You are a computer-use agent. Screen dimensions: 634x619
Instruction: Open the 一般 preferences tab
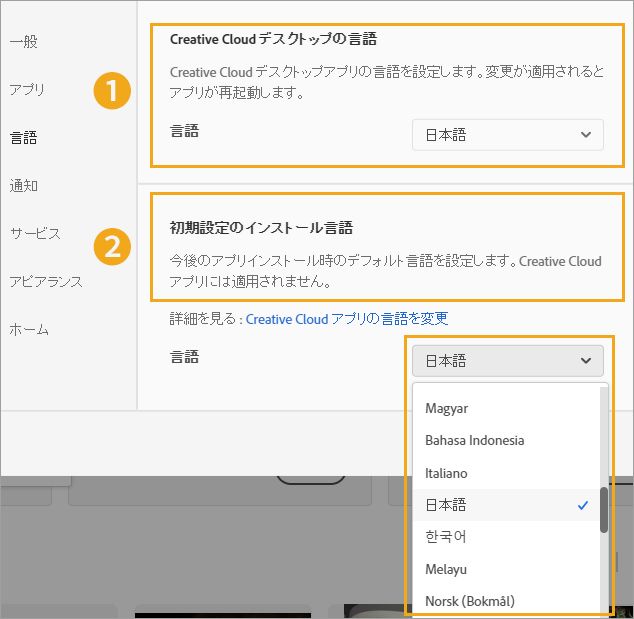pos(23,41)
